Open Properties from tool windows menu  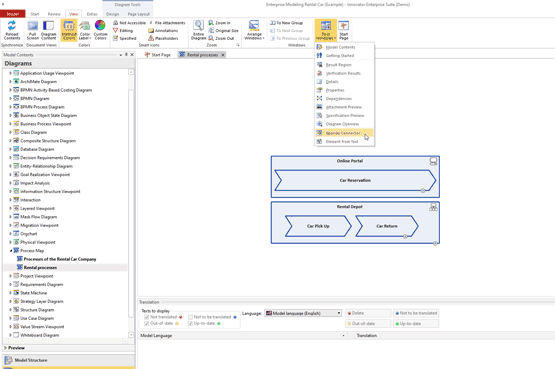[344, 90]
